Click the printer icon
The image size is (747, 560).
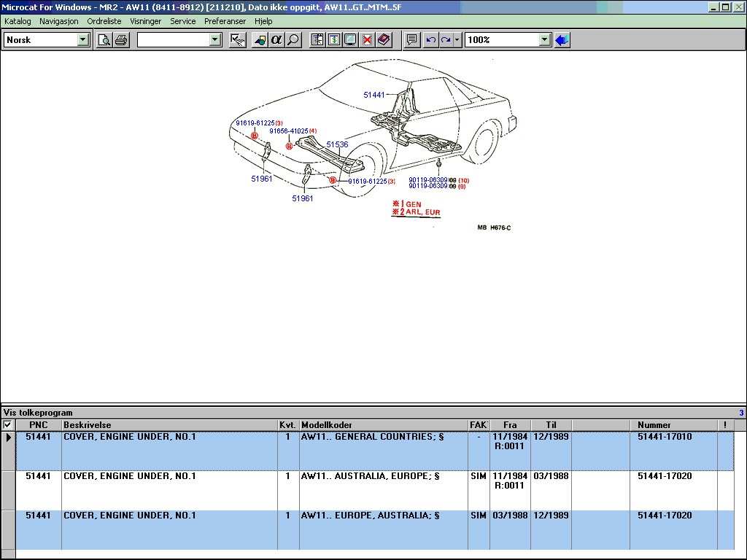[x=120, y=40]
